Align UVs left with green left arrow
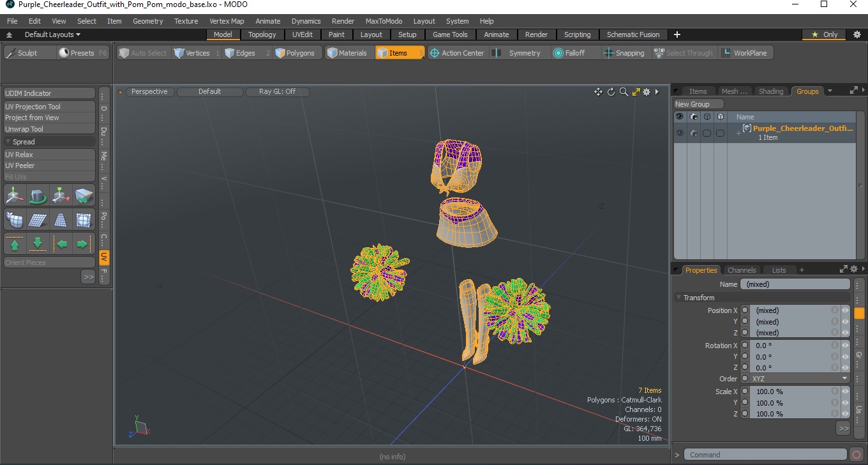868x465 pixels. (x=61, y=244)
